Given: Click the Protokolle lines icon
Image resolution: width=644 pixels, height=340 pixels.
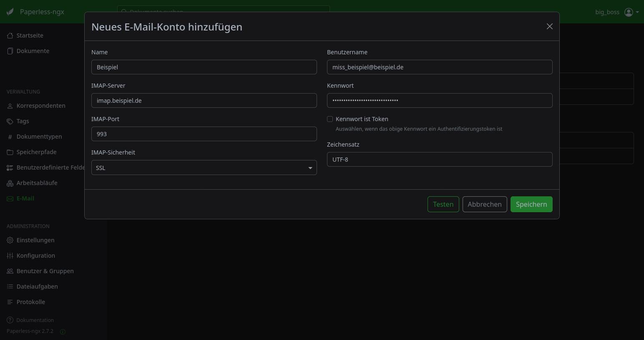Looking at the screenshot, I should [10, 302].
